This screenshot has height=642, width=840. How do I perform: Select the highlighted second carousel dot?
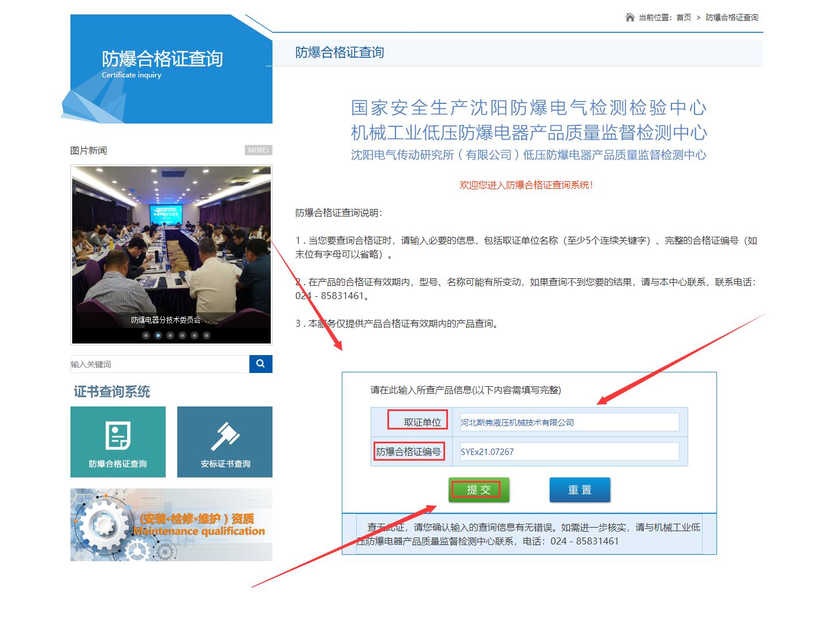tap(158, 335)
